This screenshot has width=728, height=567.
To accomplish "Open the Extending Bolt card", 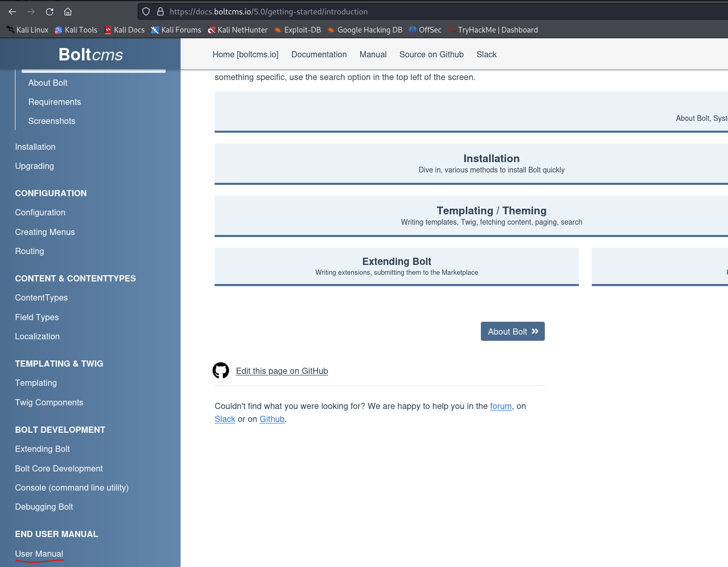I will tap(397, 266).
